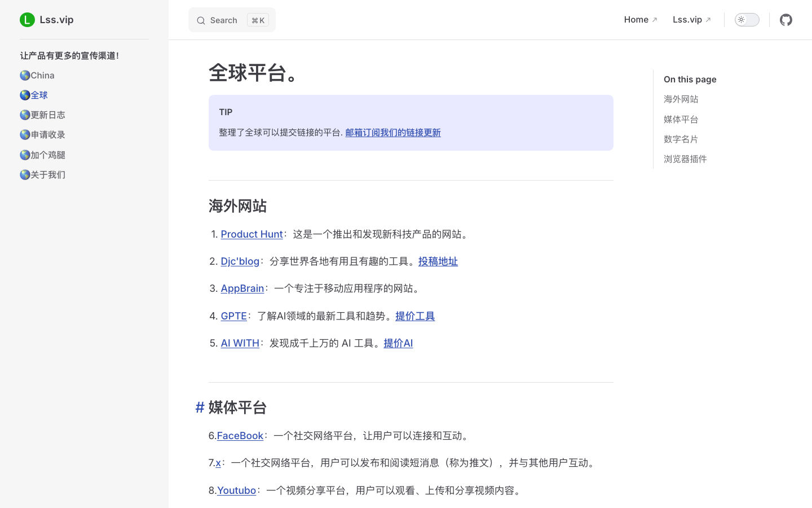
Task: Open the Djc'blog 投稿地址 link
Action: click(438, 261)
